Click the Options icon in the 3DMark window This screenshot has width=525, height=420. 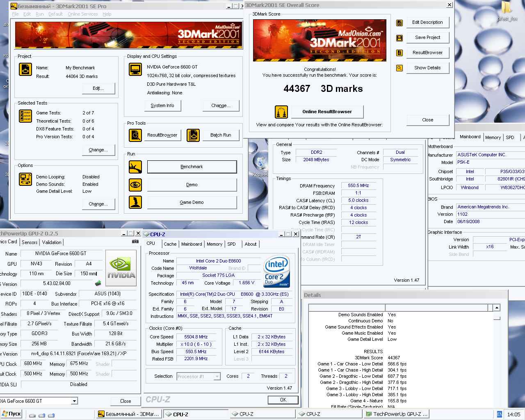point(25,179)
